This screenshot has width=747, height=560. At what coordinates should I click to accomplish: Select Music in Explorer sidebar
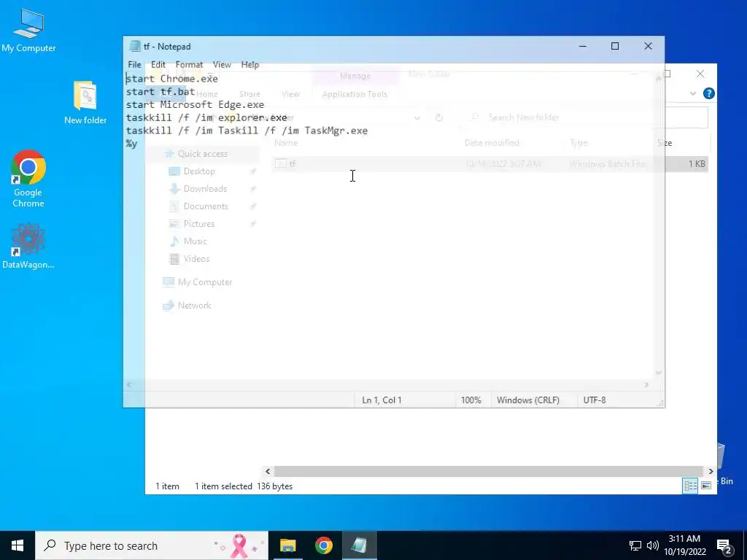pyautogui.click(x=195, y=241)
